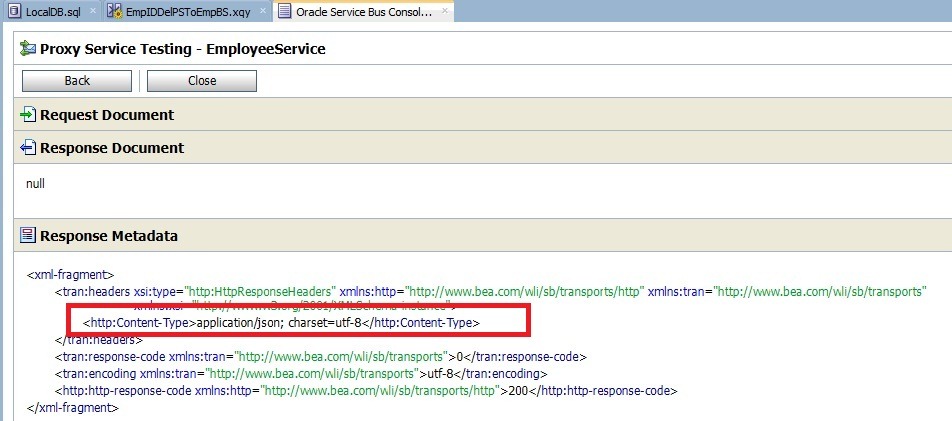Click the Oracle Service Bus Console tab icon

click(x=284, y=11)
